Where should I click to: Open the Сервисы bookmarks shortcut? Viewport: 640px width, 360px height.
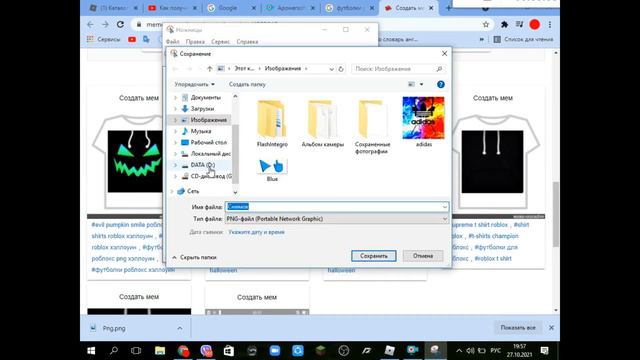(104, 39)
